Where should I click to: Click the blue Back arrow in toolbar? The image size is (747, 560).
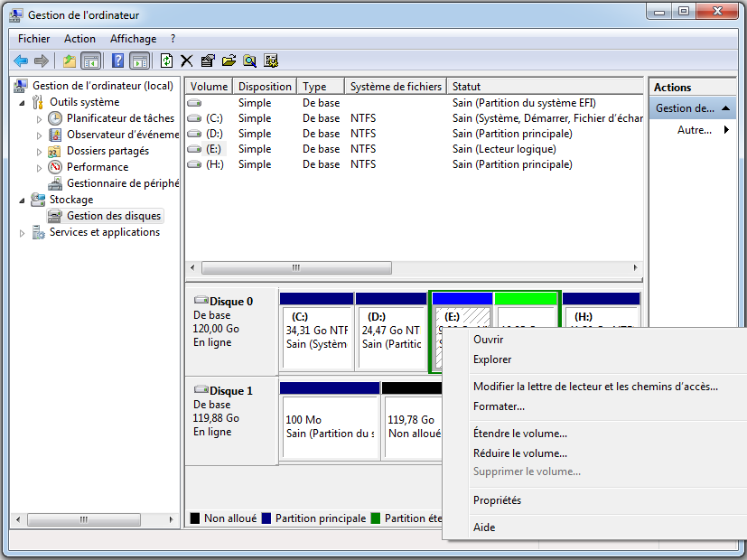(21, 61)
